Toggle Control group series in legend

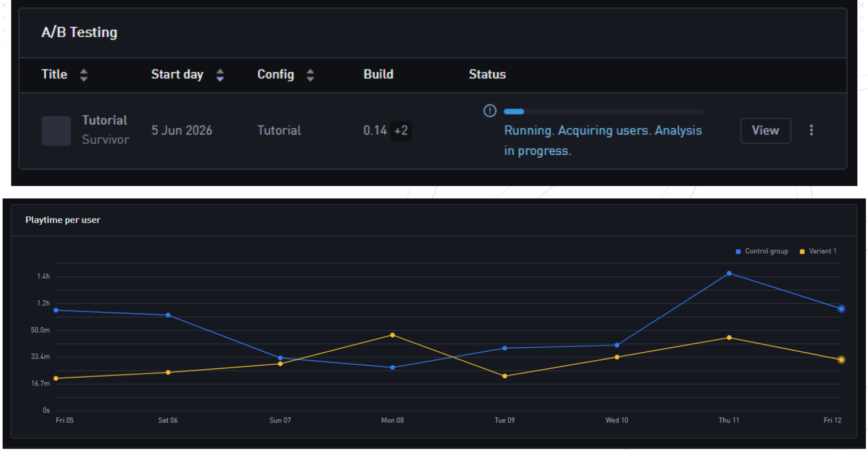click(x=762, y=251)
